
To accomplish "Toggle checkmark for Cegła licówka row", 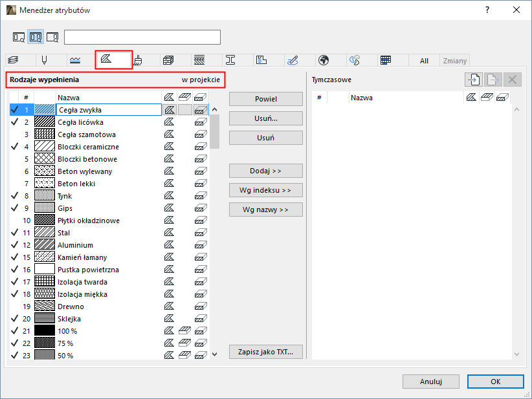I will click(15, 122).
